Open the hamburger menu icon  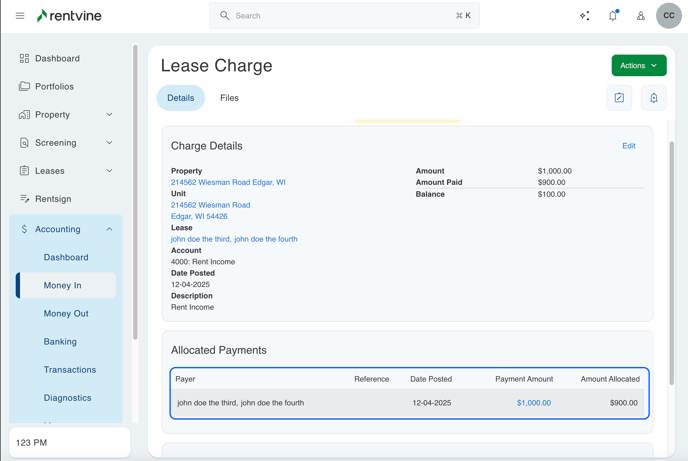(x=20, y=16)
